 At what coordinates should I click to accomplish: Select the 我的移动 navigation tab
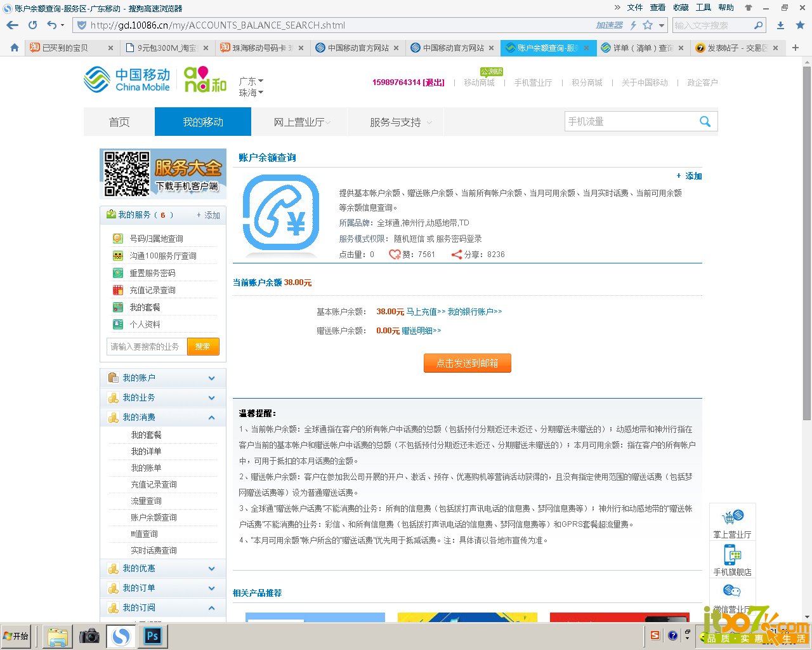203,122
